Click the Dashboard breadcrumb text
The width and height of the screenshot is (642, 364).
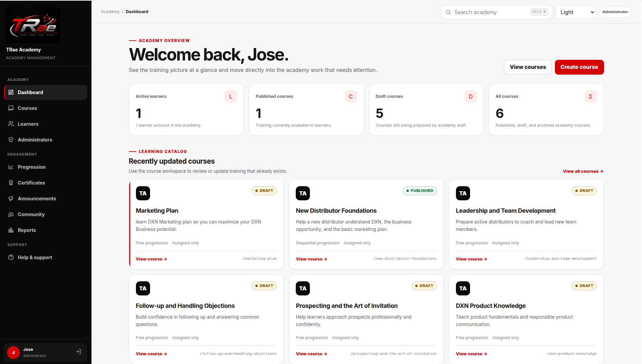(x=137, y=12)
